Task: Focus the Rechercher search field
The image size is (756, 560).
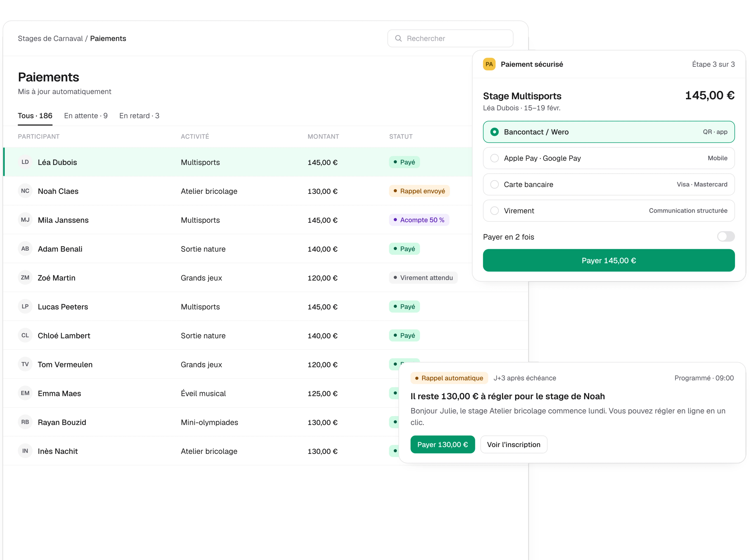Action: [450, 38]
